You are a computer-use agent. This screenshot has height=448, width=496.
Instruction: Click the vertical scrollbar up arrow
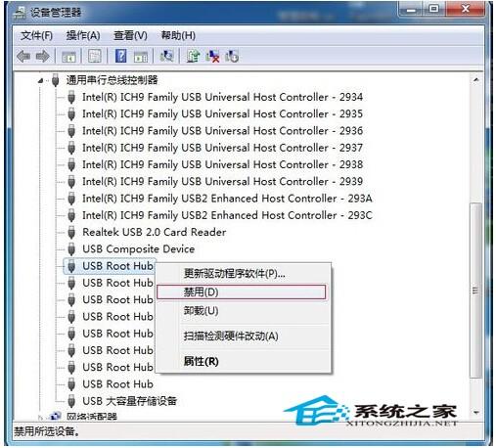pyautogui.click(x=476, y=80)
